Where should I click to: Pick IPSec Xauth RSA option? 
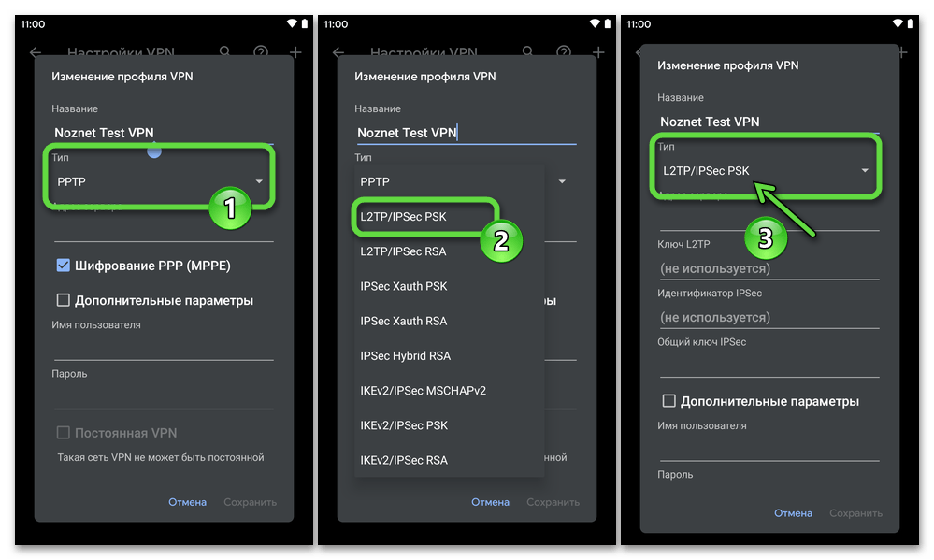[x=403, y=321]
